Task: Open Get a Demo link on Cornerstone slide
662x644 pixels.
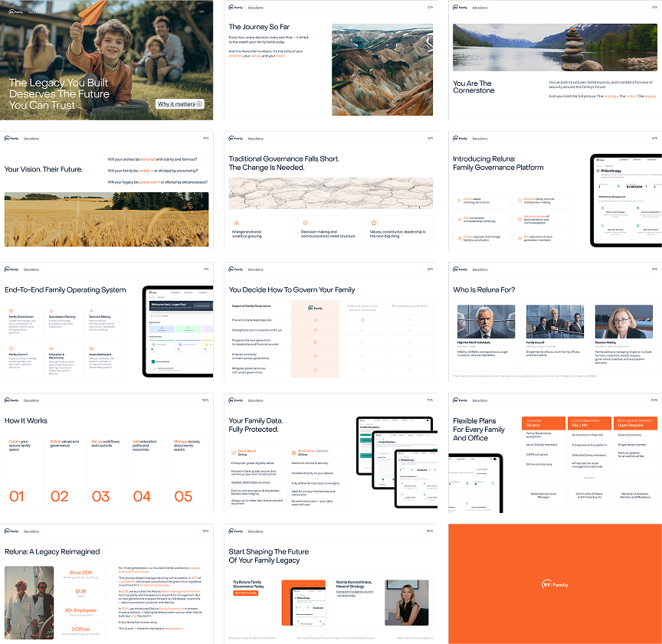Action: [480, 8]
